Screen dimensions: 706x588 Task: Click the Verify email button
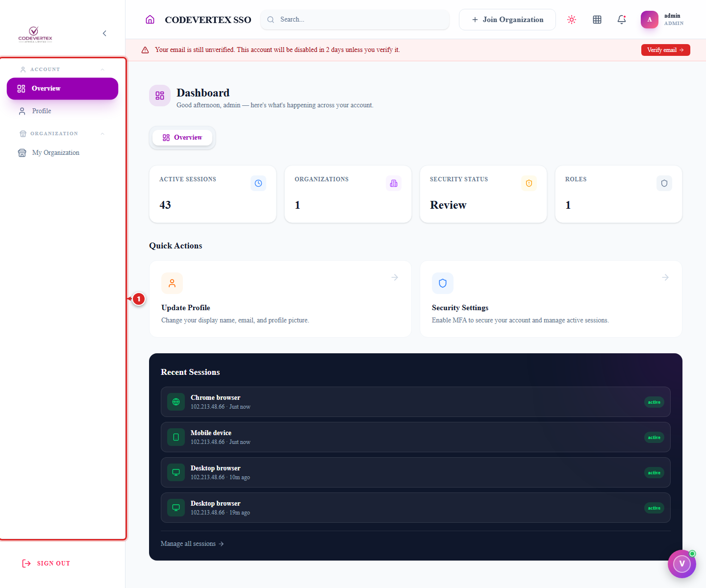click(x=665, y=50)
